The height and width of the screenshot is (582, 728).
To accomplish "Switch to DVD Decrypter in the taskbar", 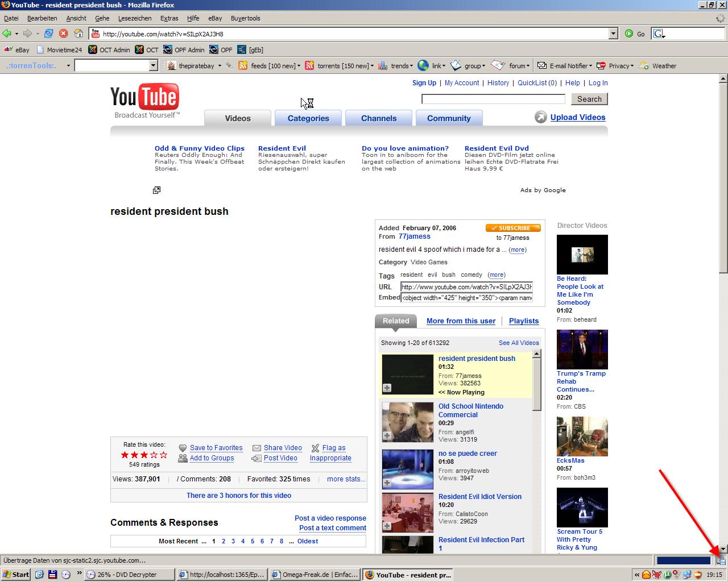I will point(129,575).
